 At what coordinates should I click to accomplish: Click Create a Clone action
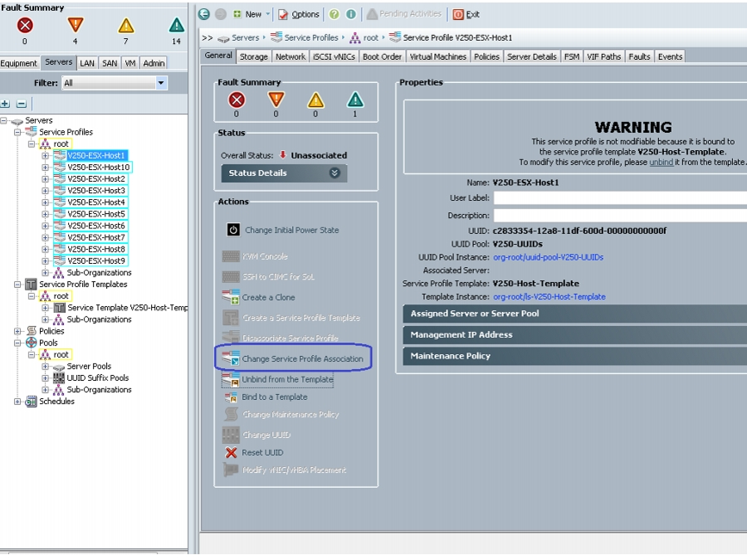[x=259, y=297]
